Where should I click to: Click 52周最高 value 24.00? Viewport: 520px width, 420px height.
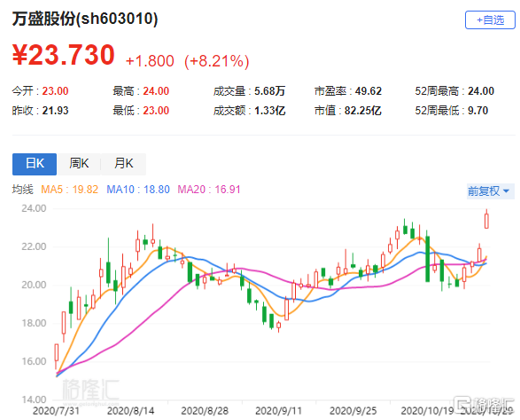(481, 91)
